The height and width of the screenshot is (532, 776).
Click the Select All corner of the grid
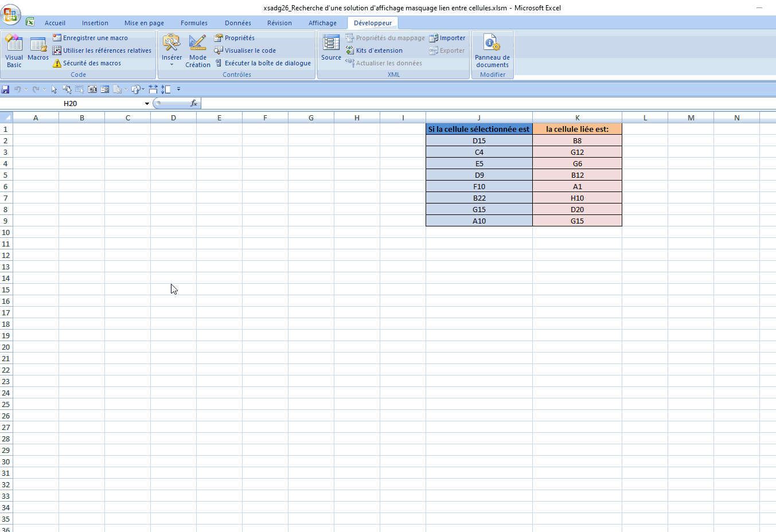[x=6, y=118]
